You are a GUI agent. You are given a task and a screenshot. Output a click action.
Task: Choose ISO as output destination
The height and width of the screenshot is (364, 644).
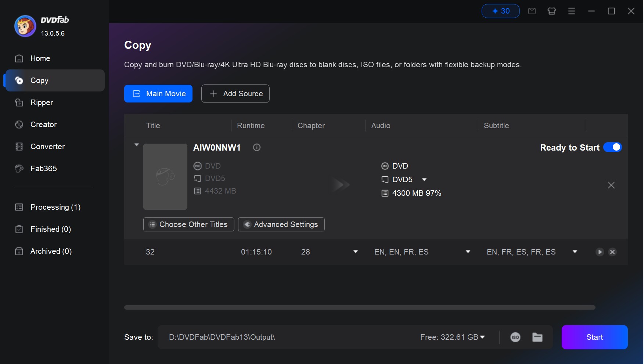click(x=515, y=337)
